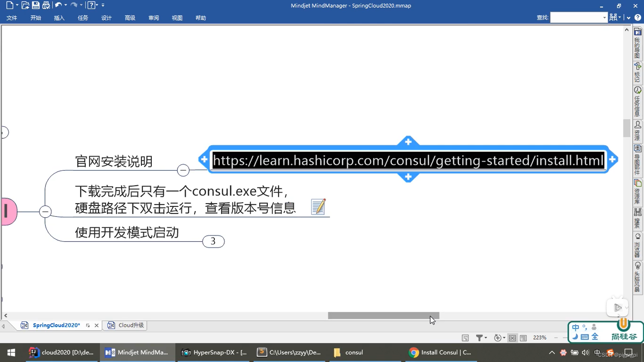The image size is (644, 362).
Task: Toggle the map view button in status bar
Action: click(512, 338)
